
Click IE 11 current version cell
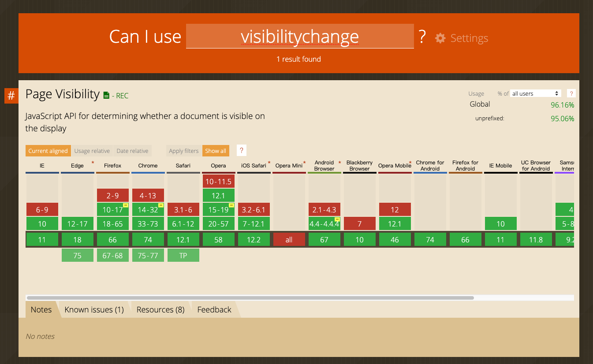pyautogui.click(x=42, y=239)
